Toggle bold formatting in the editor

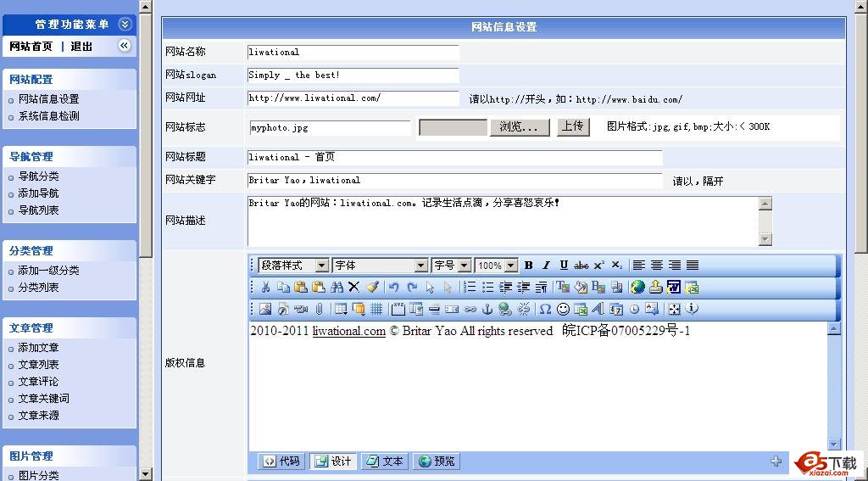tap(529, 266)
